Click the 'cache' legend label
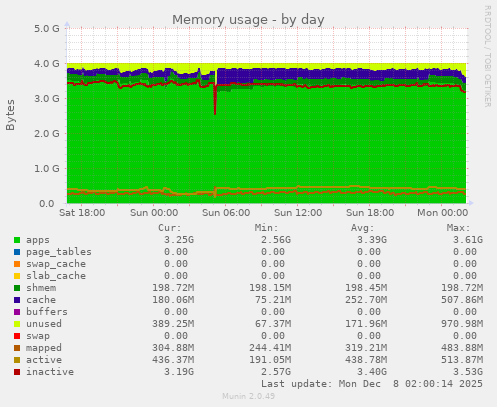Screen dimensions: 497x407 41,300
